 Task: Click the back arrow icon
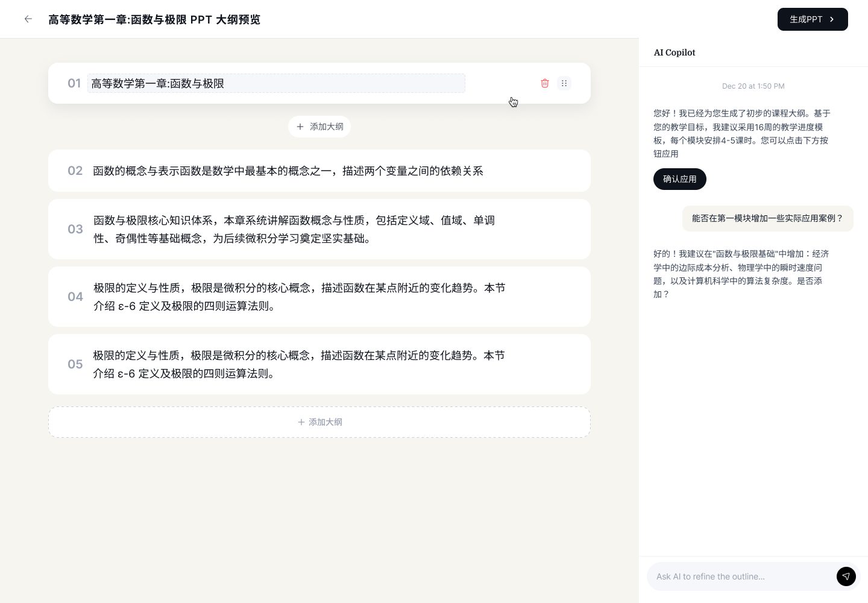pyautogui.click(x=28, y=19)
